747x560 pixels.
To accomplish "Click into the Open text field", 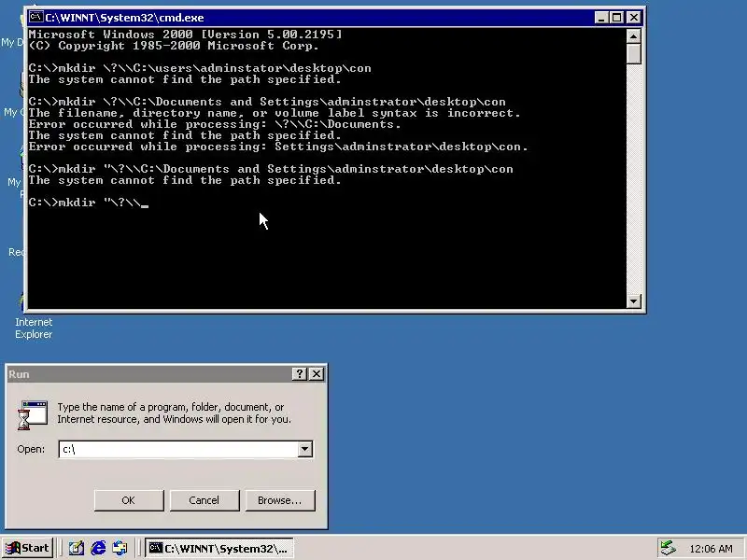I will point(178,449).
